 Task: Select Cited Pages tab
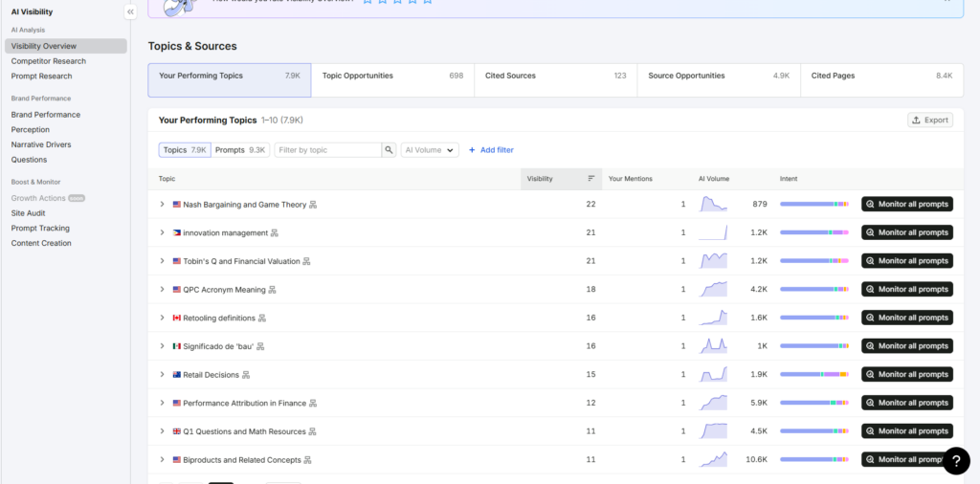point(881,80)
